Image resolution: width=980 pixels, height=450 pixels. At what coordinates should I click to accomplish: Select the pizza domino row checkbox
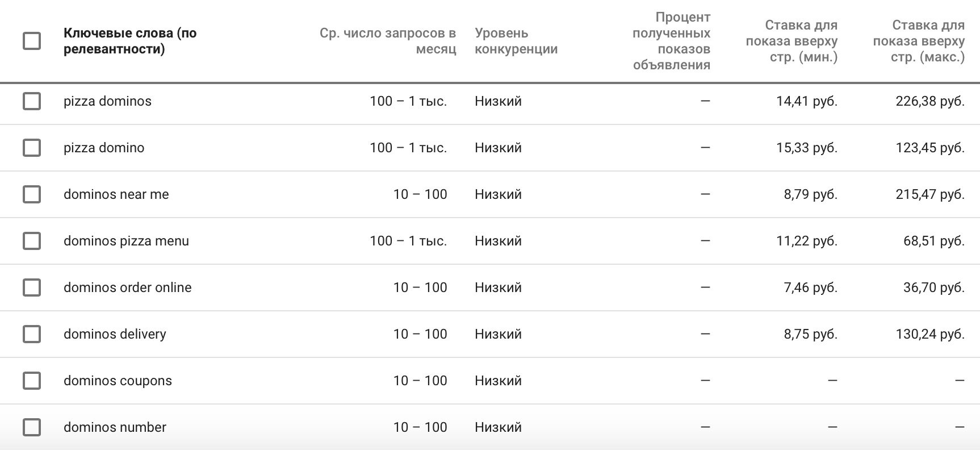tap(32, 148)
